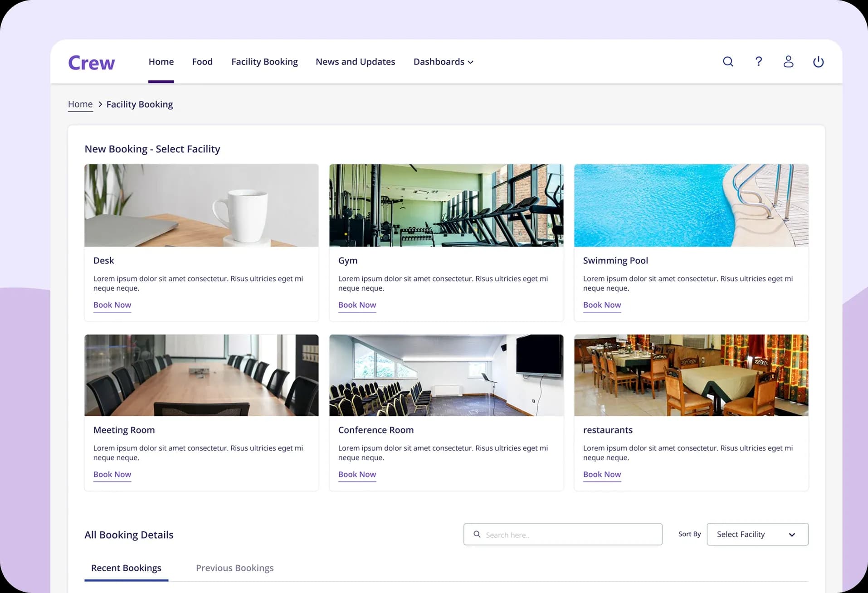Open the Select Facility sort dropdown
This screenshot has height=593, width=868.
pos(757,535)
